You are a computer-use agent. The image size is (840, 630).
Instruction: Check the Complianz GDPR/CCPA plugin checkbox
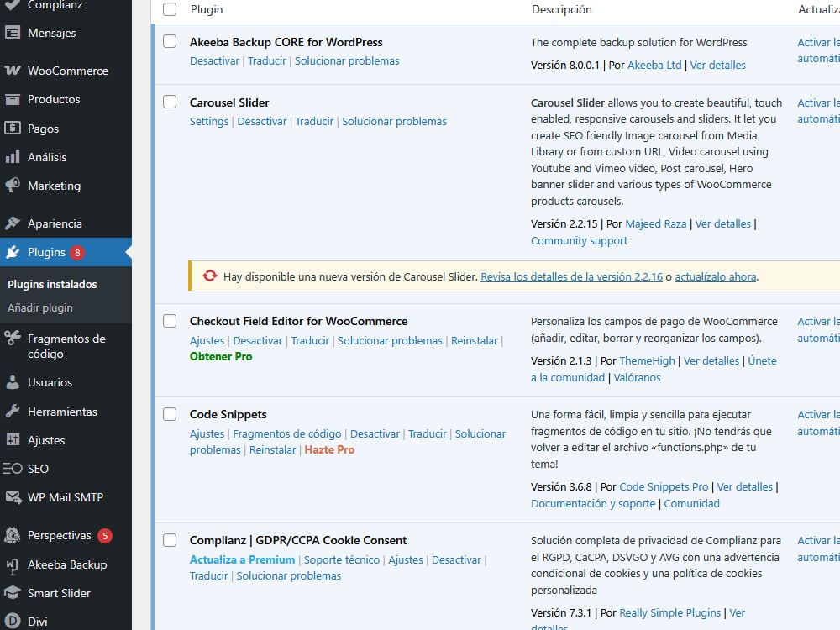click(x=170, y=540)
